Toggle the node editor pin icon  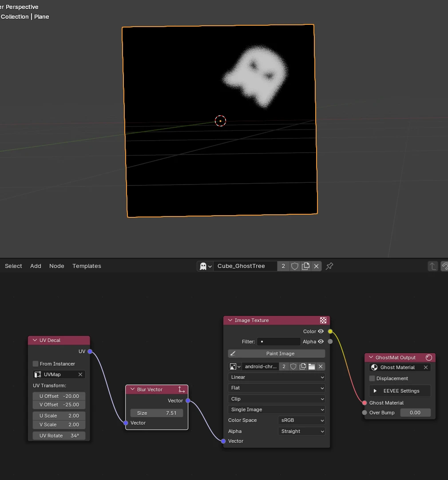pyautogui.click(x=329, y=266)
